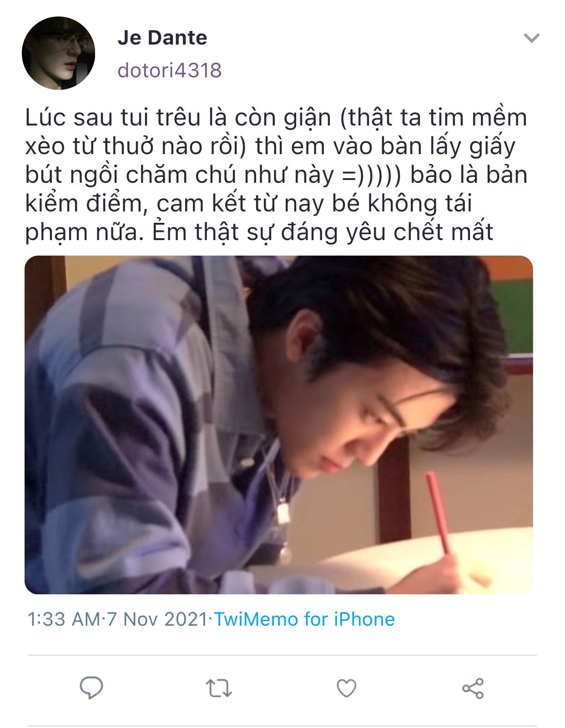This screenshot has height=728, width=565.
Task: Select the tweet's first line starting 'Lúc sau'
Action: click(x=276, y=117)
